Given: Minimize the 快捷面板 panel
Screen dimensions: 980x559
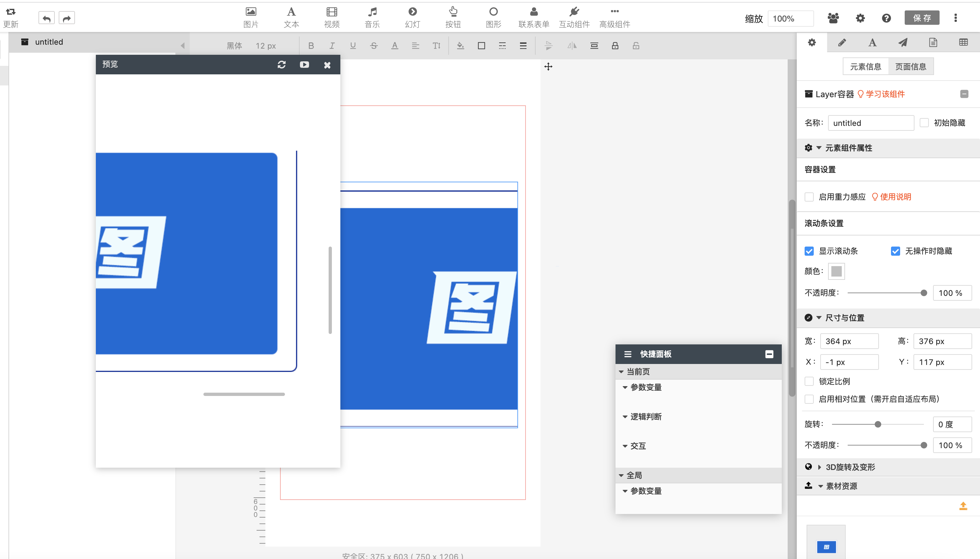Looking at the screenshot, I should (x=769, y=354).
